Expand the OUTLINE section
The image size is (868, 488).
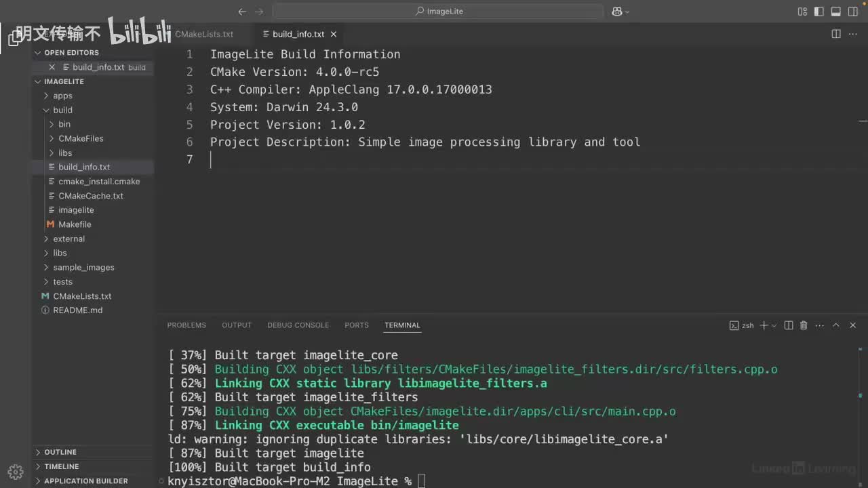point(60,452)
